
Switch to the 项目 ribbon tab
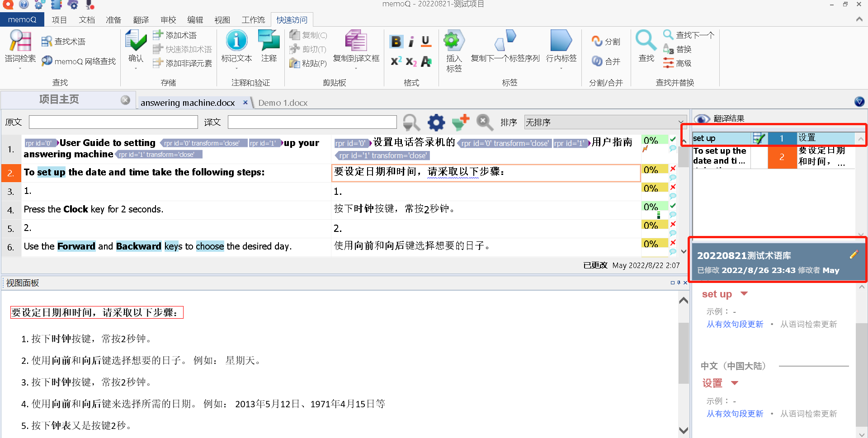[59, 20]
